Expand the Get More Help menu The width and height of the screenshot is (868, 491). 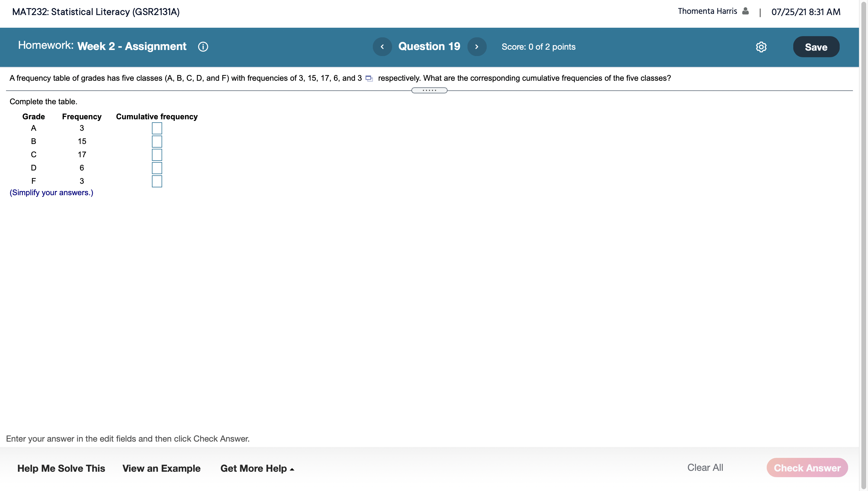(257, 468)
